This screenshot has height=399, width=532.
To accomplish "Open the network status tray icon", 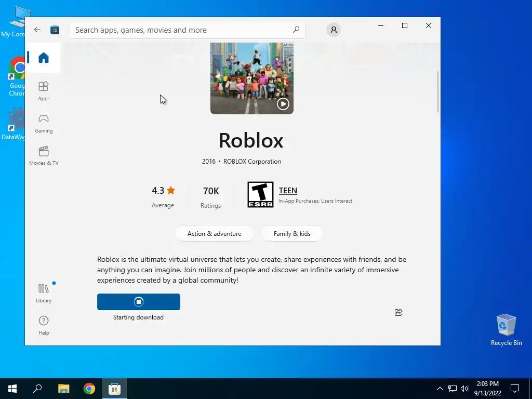I will click(453, 389).
